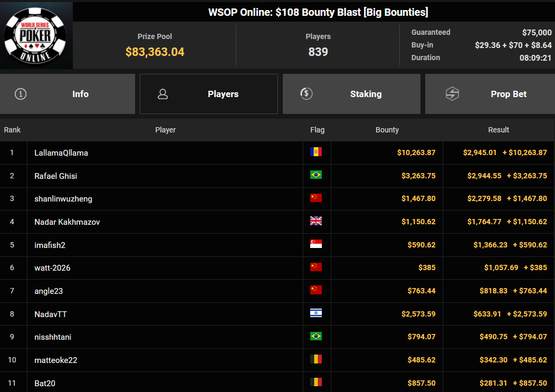Click result $490.75 for nisshhtani
555x392 pixels.
493,337
